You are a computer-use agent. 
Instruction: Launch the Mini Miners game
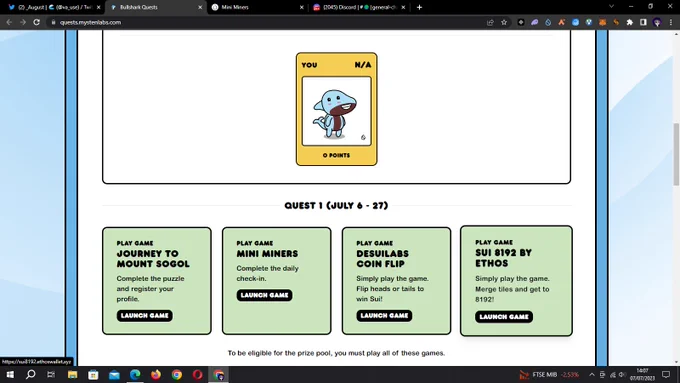pos(264,295)
